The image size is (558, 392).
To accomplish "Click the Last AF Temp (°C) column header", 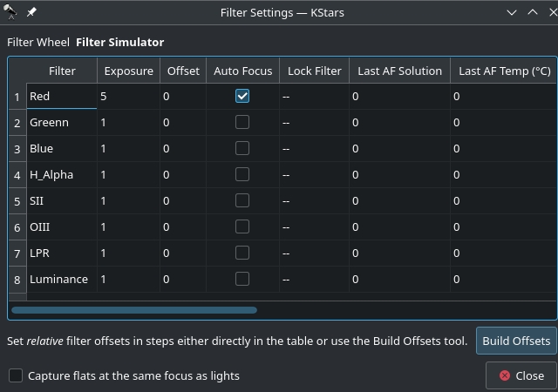I will tap(504, 71).
